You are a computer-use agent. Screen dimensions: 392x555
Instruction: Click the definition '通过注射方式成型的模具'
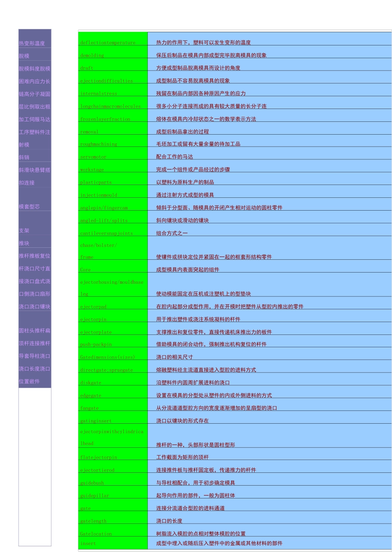(x=185, y=195)
